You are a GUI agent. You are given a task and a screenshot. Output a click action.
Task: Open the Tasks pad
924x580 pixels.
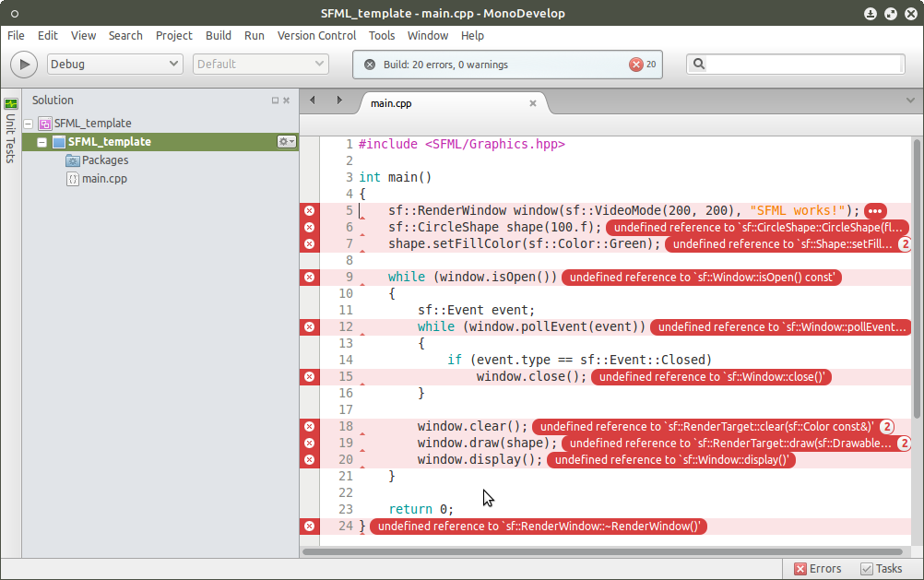882,569
